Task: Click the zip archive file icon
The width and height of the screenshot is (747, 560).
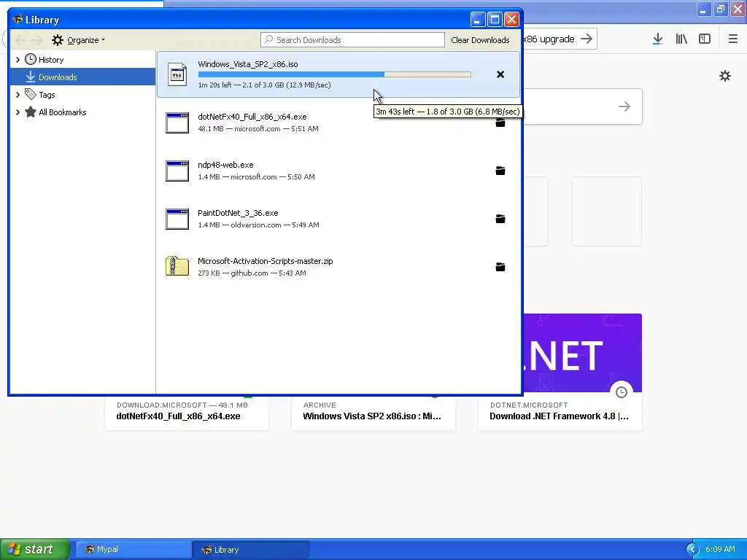Action: (177, 266)
